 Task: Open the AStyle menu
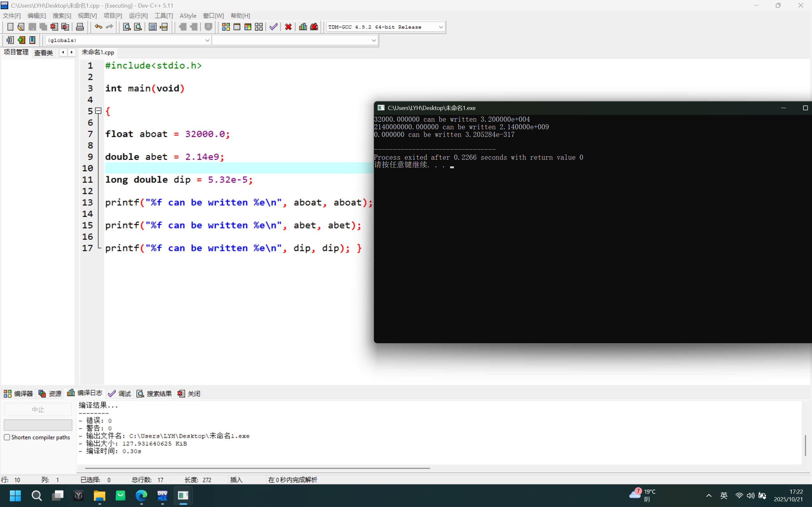coord(188,16)
